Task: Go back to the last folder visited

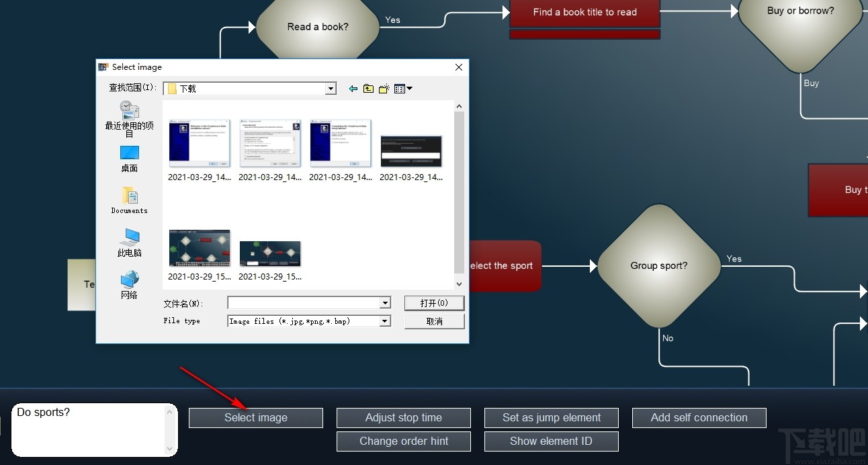Action: tap(353, 89)
